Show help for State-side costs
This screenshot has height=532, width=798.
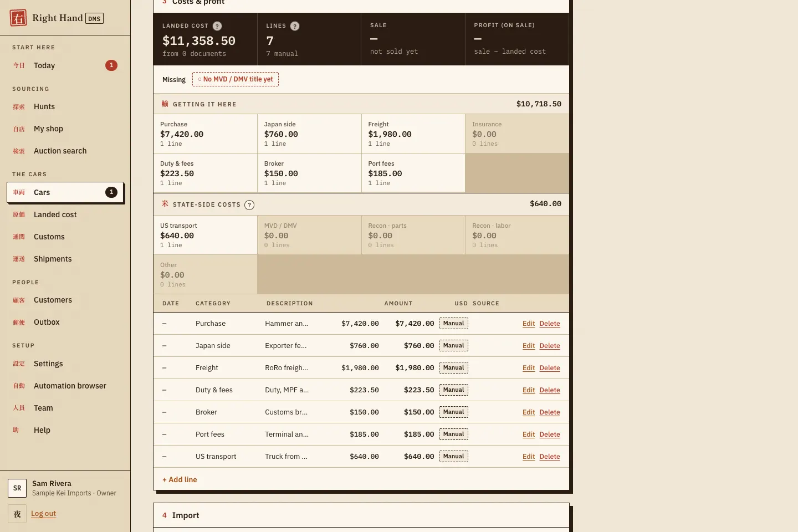pyautogui.click(x=249, y=205)
